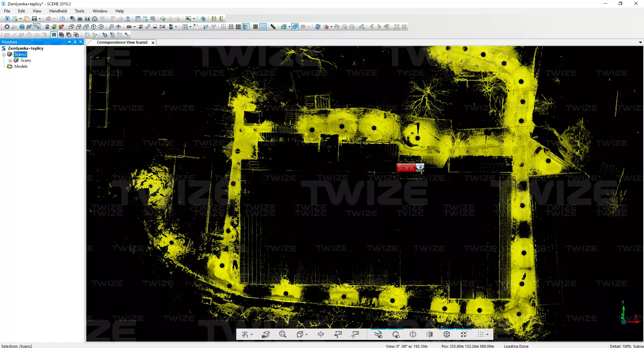Screen dimensions: 644x348
Task: Click the 3D view toolbar icon
Action: tap(80, 19)
